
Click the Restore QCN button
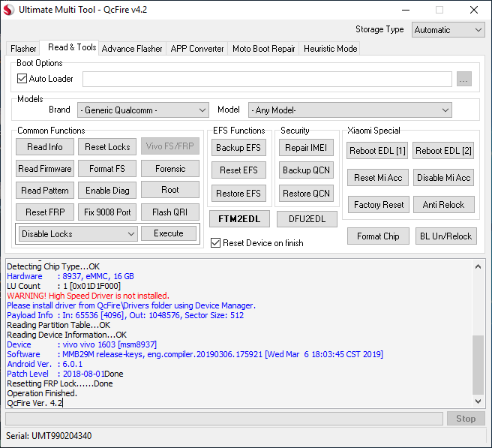point(306,194)
